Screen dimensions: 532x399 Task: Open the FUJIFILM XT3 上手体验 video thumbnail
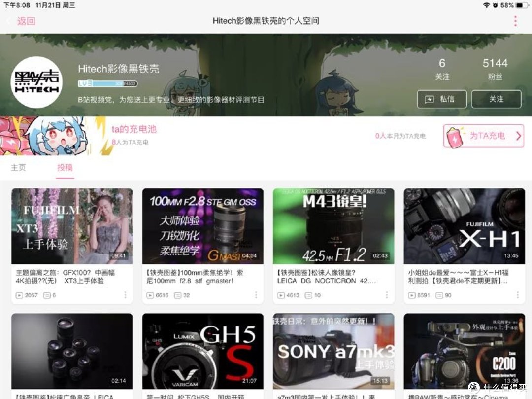(x=72, y=226)
